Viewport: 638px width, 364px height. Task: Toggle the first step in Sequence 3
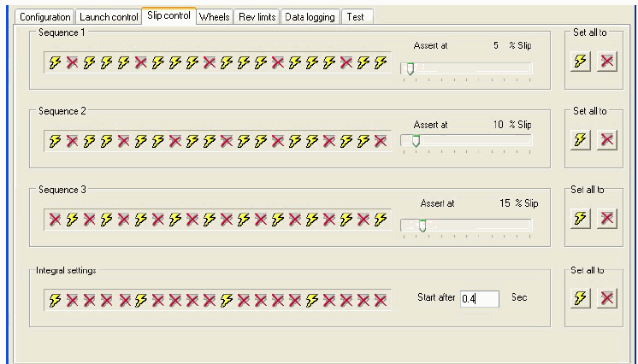56,220
